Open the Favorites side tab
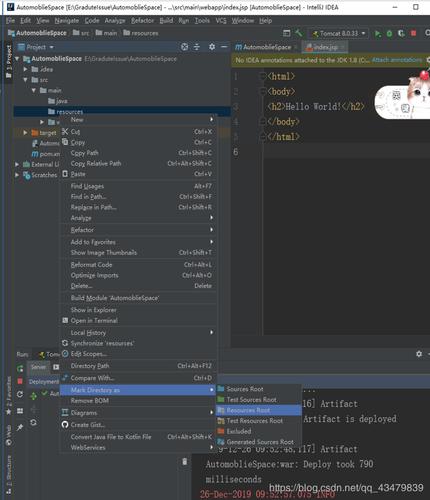 [x=8, y=396]
